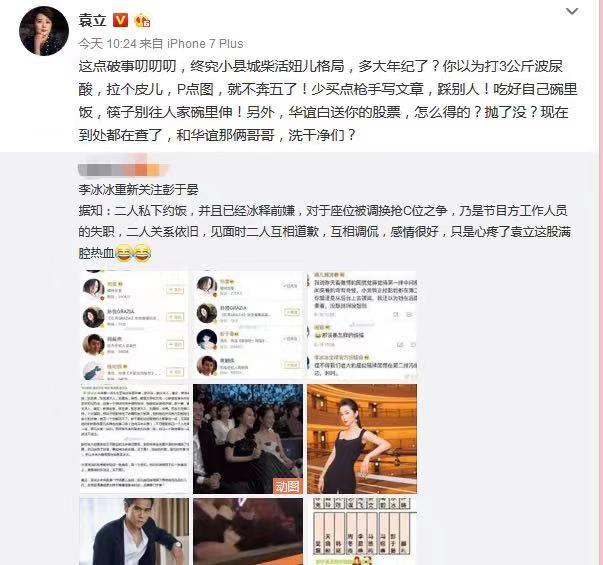Open 袁立 username profile link

point(92,20)
